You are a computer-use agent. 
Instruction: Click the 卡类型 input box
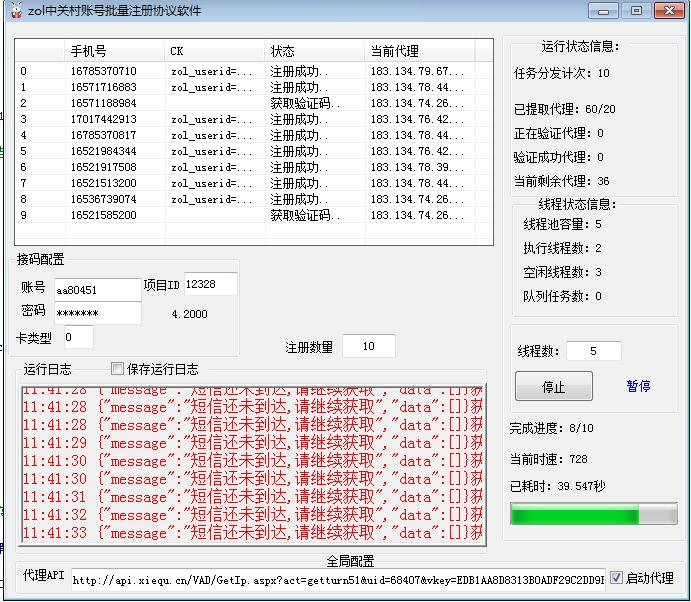click(x=78, y=337)
